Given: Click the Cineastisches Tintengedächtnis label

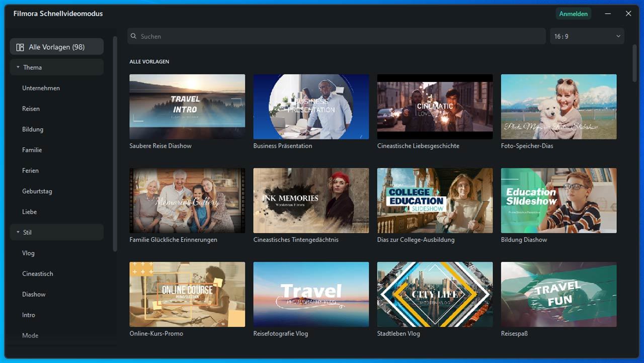Looking at the screenshot, I should click(296, 240).
